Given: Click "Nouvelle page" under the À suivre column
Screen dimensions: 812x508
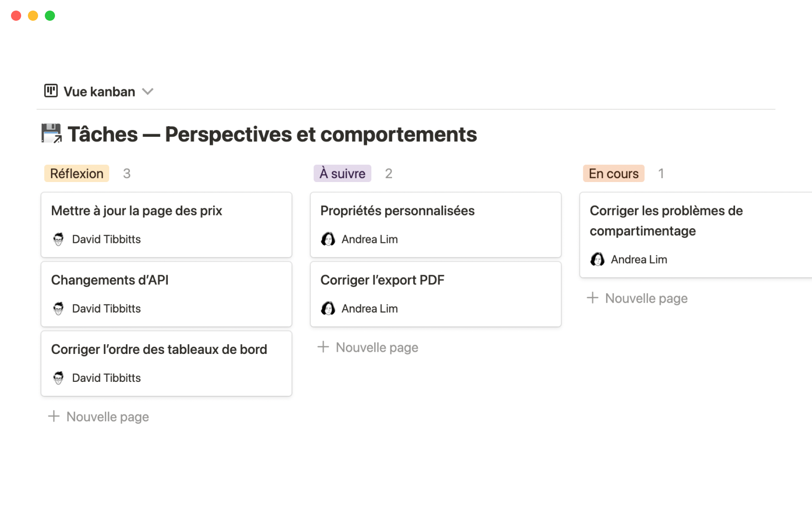Looking at the screenshot, I should click(376, 347).
